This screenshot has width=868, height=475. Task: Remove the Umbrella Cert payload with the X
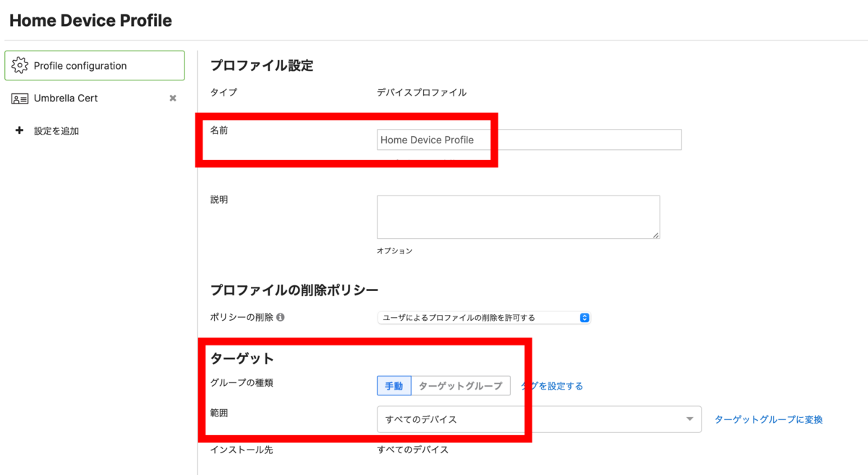point(172,98)
